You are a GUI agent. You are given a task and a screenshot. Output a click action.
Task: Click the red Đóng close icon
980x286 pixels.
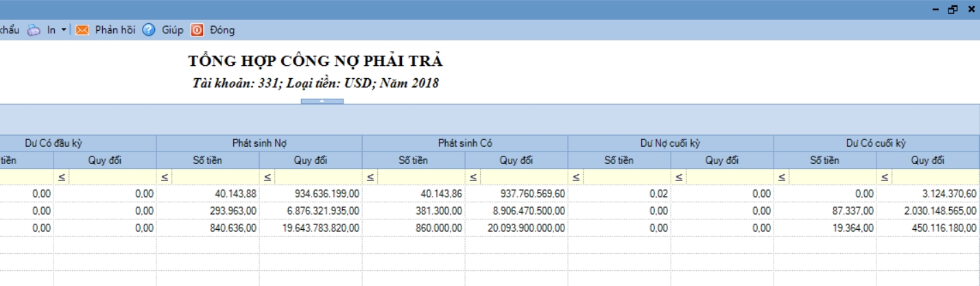(197, 30)
